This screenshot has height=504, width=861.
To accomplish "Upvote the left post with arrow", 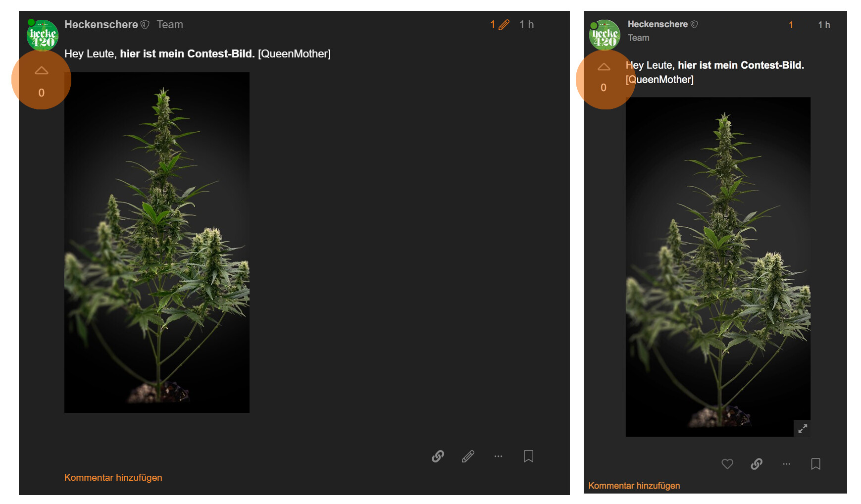I will (42, 71).
